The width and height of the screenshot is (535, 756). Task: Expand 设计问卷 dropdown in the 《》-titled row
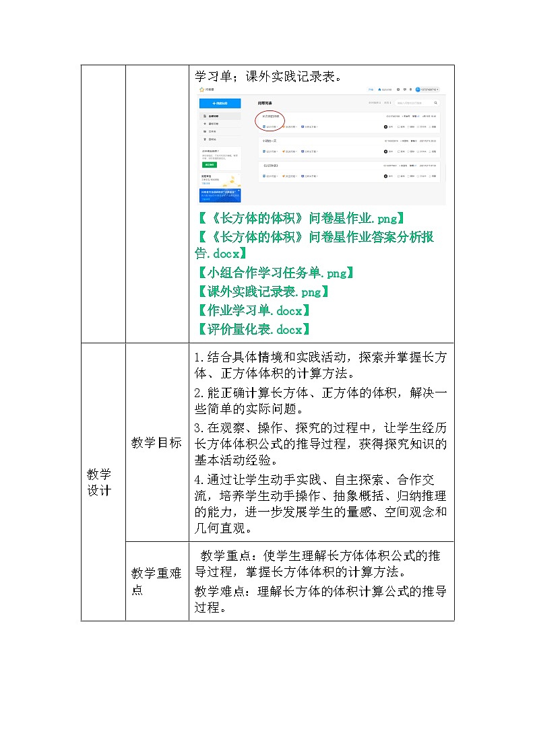pos(271,176)
